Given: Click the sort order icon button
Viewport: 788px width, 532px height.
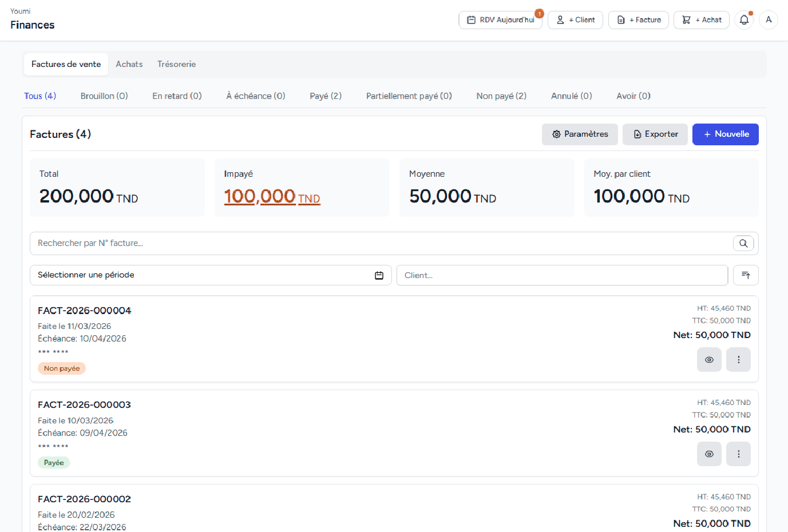Looking at the screenshot, I should [x=746, y=275].
